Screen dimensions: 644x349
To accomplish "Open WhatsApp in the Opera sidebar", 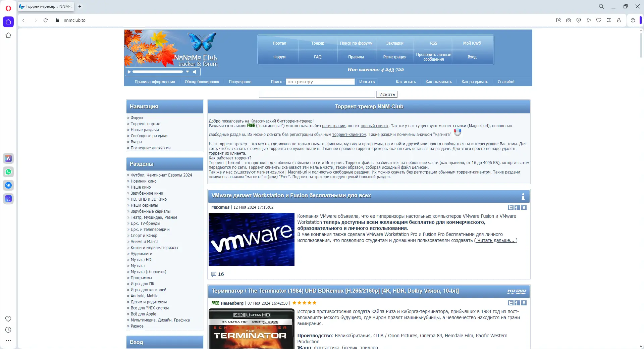I will pyautogui.click(x=8, y=172).
